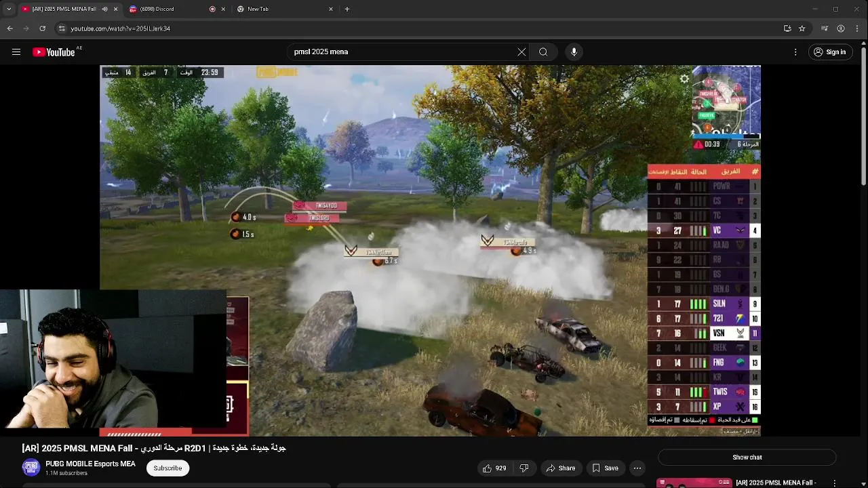Click the video title text
868x488 pixels.
(154, 448)
